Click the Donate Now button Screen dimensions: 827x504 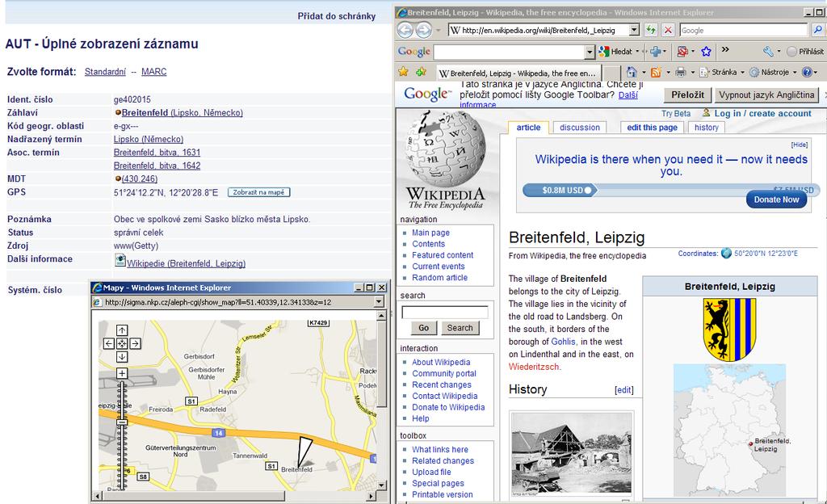click(x=776, y=199)
